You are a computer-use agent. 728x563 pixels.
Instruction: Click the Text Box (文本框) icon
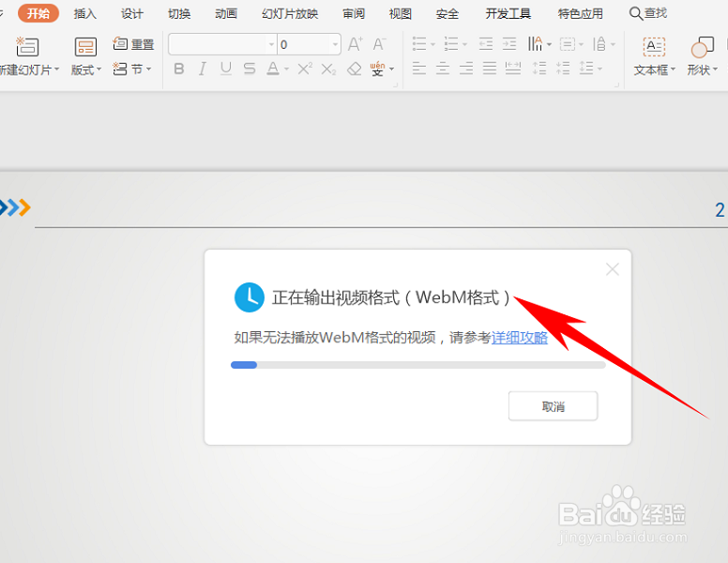[654, 47]
